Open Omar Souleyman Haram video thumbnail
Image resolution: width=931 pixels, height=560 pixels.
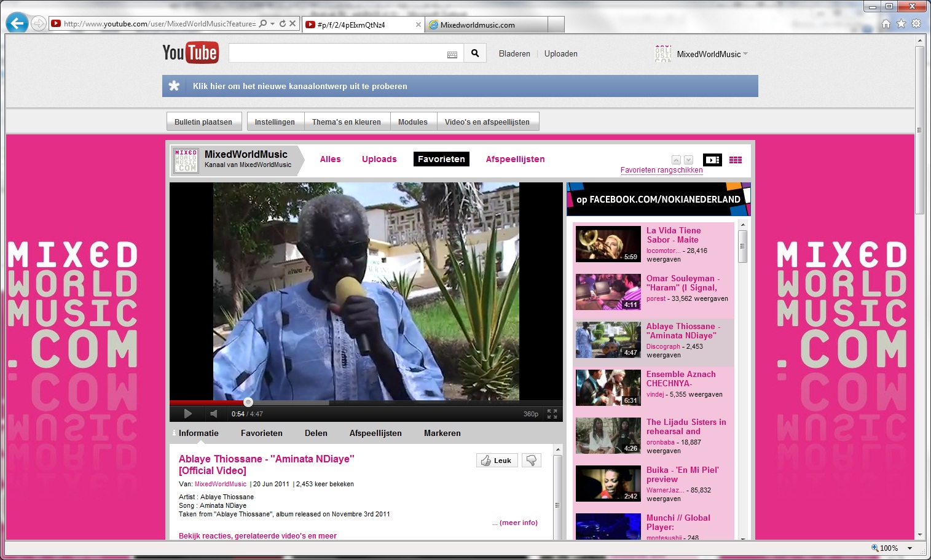click(x=608, y=292)
